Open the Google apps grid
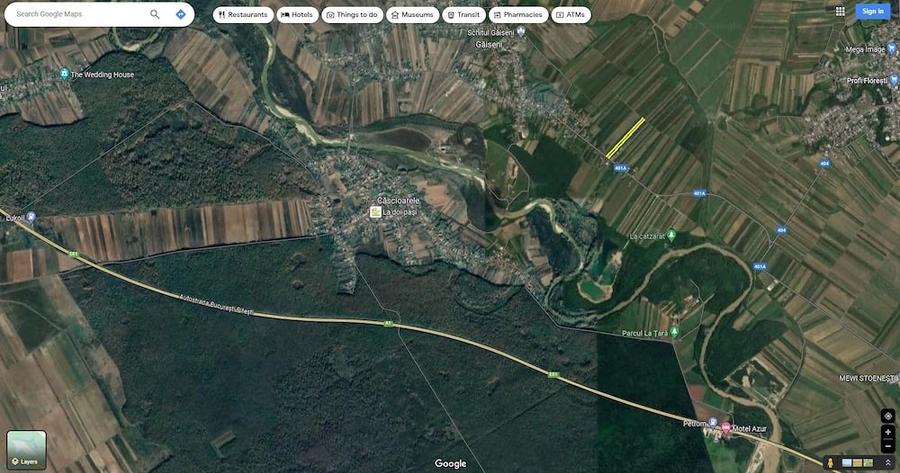 click(x=840, y=11)
